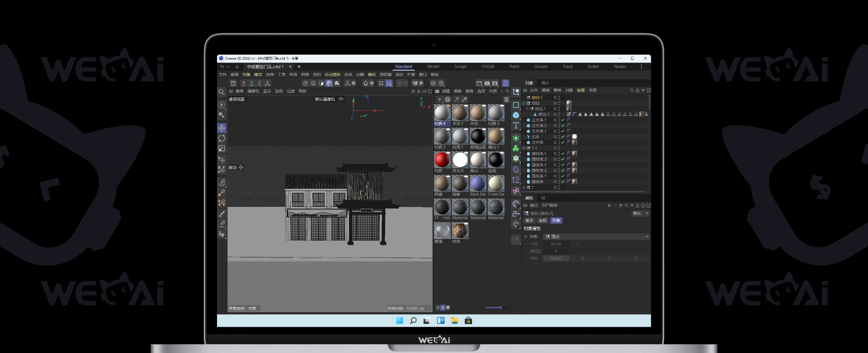Open the 外形 shape dropdown
The height and width of the screenshot is (353, 868).
click(596, 237)
